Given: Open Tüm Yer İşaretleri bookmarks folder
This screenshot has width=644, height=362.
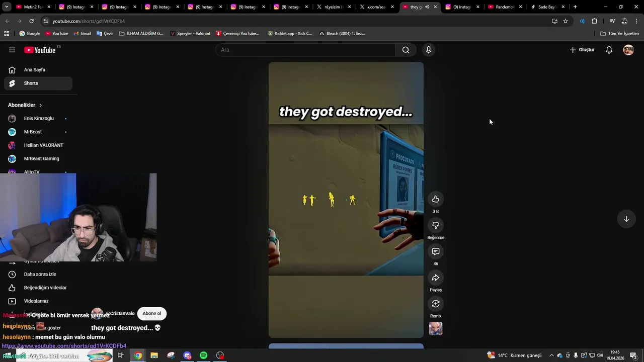Looking at the screenshot, I should [x=620, y=34].
